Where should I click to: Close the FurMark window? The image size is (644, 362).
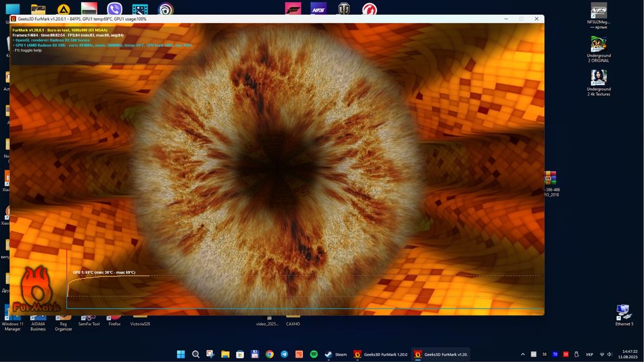point(536,19)
